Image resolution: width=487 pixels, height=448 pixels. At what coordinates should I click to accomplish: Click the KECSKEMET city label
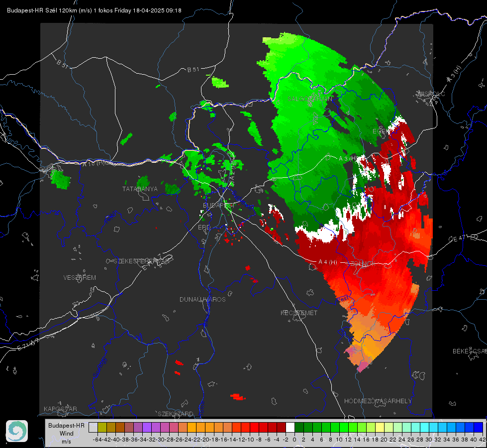pyautogui.click(x=299, y=313)
